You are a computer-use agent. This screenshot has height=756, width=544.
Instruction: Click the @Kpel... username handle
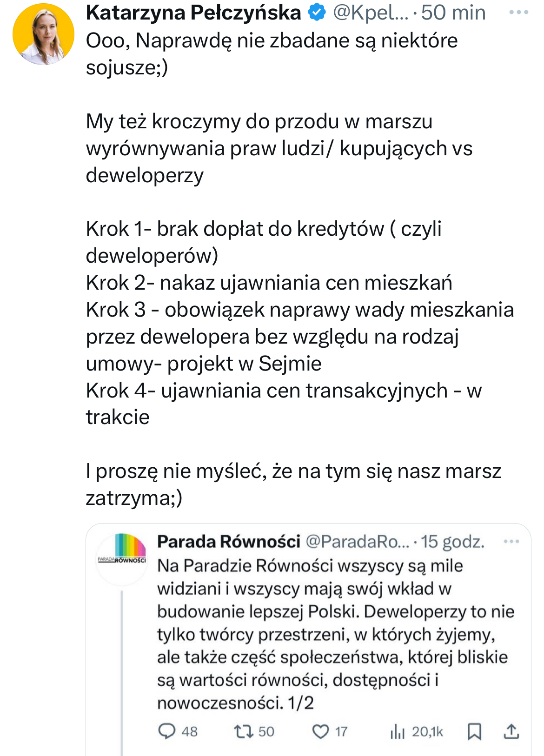pos(371,13)
